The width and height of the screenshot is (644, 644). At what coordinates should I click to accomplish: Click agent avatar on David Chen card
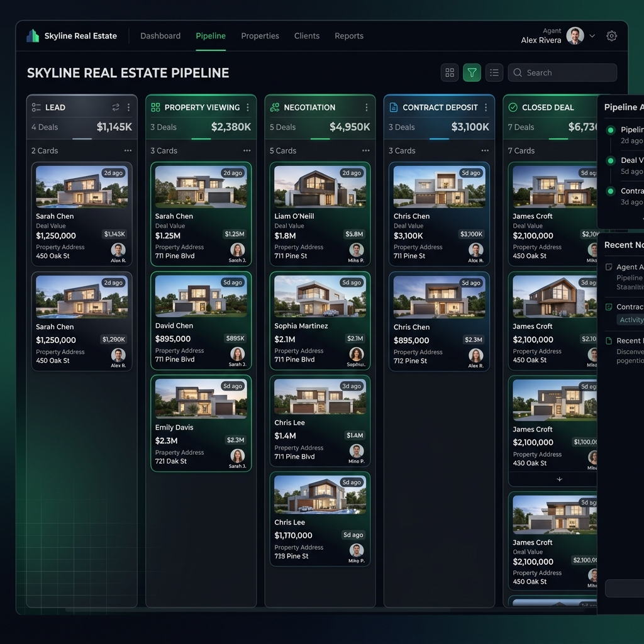(237, 353)
